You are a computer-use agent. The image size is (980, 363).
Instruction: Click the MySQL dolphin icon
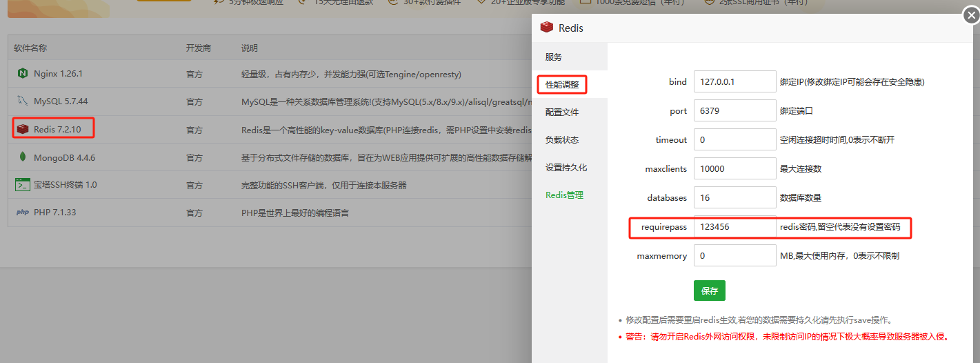23,101
